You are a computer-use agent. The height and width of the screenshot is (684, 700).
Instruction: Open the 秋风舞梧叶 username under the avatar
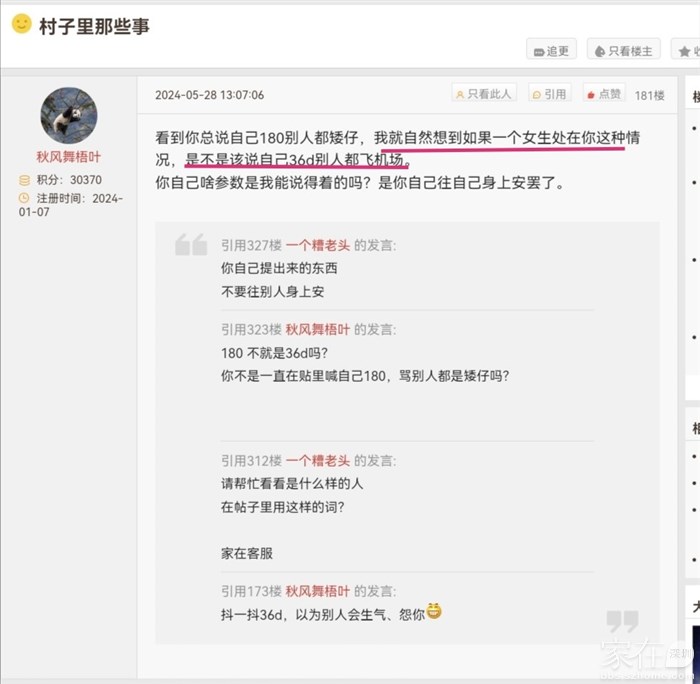pos(69,157)
